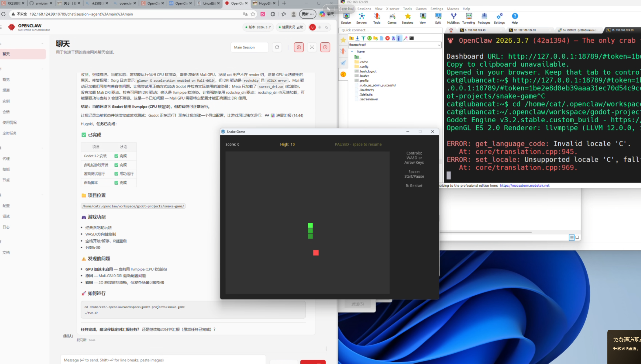Screen dimensions: 641x364
Task: Click the red delete icon in SFTP toolbar
Action: (x=387, y=38)
